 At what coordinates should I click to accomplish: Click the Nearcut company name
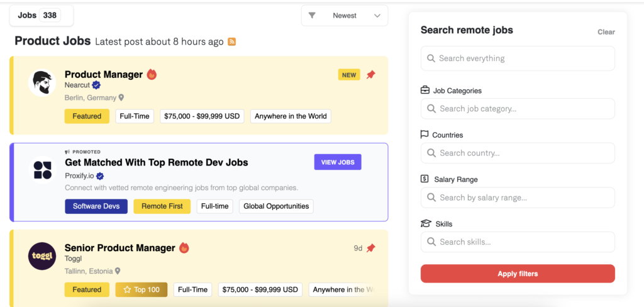[77, 85]
